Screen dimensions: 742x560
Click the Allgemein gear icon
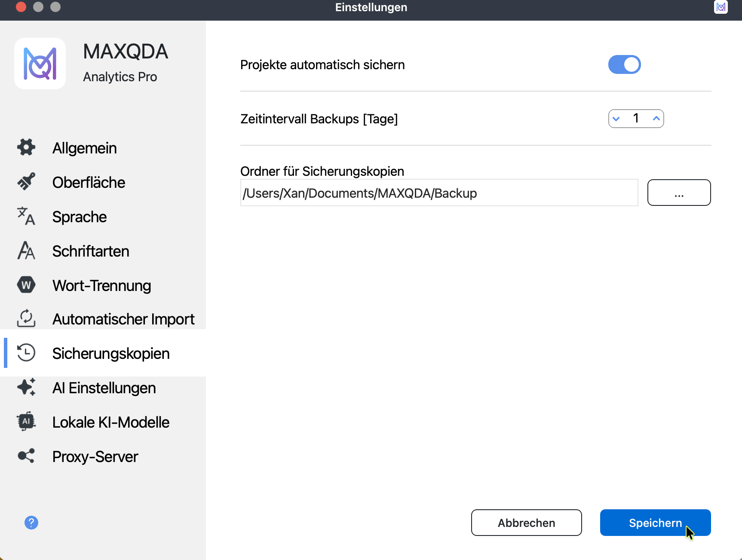pos(26,147)
